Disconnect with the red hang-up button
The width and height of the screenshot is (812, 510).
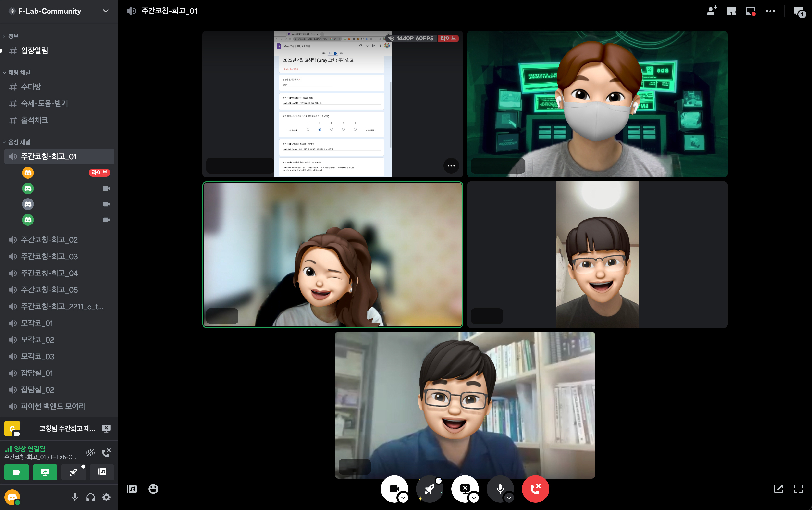click(x=535, y=489)
